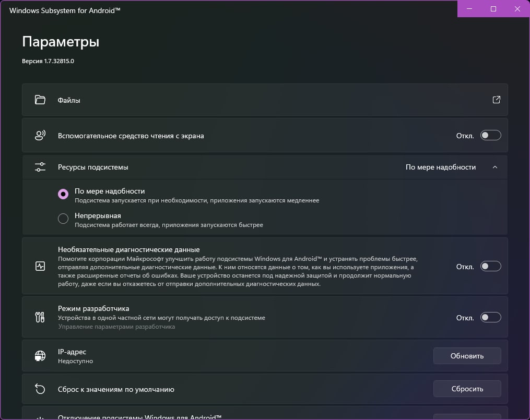Viewport: 530px width, 420px height.
Task: Maximize the Windows Subsystem for Android window
Action: tap(493, 9)
